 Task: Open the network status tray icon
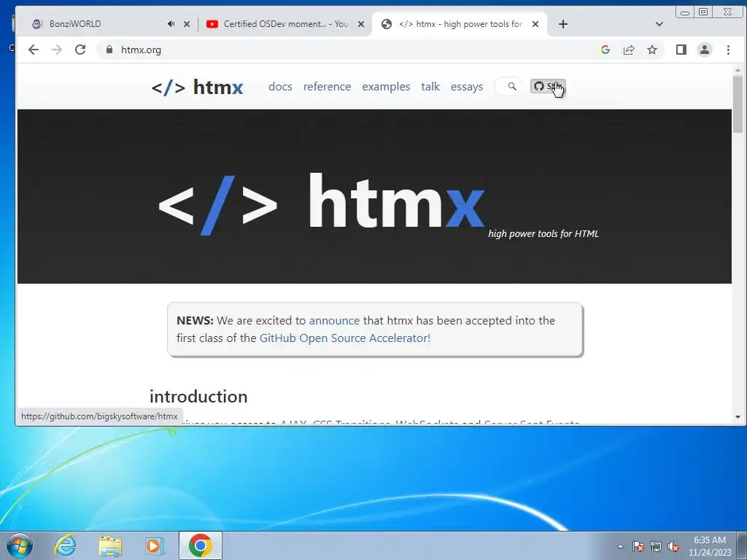656,546
